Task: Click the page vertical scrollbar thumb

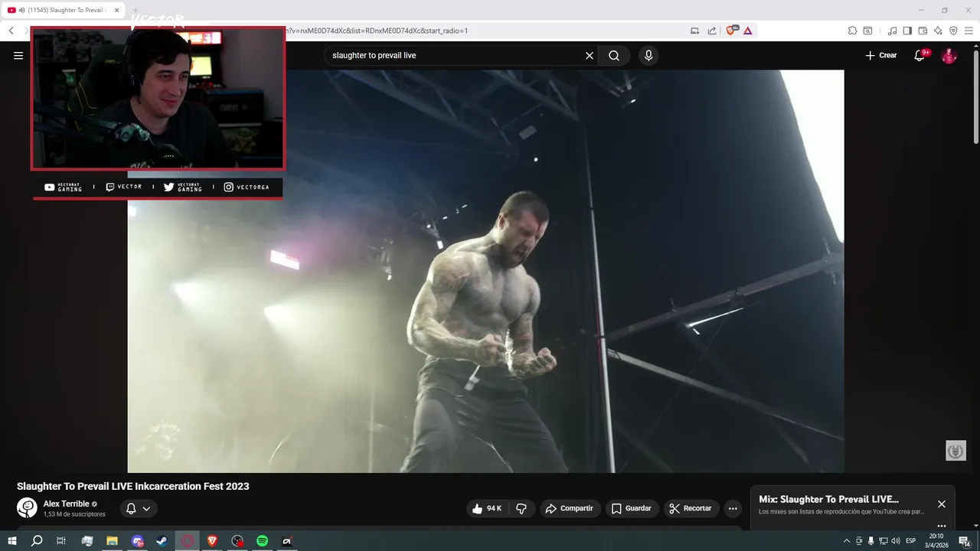Action: (975, 96)
